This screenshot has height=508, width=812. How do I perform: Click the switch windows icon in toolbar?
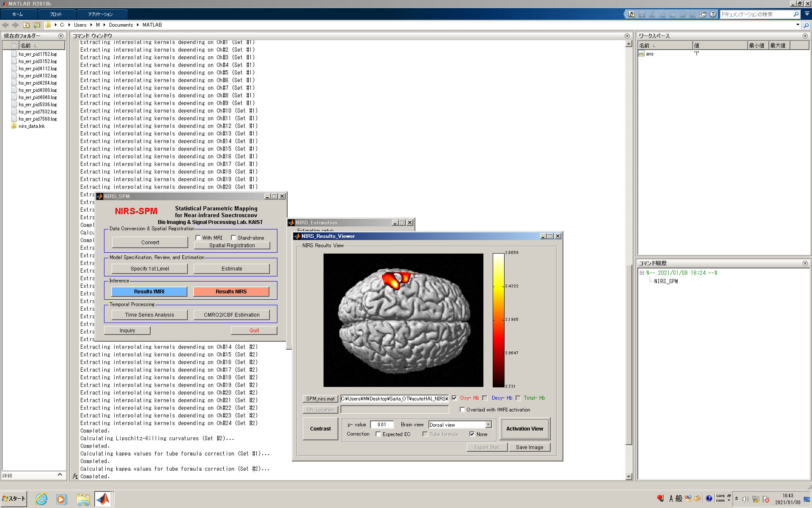coord(703,14)
